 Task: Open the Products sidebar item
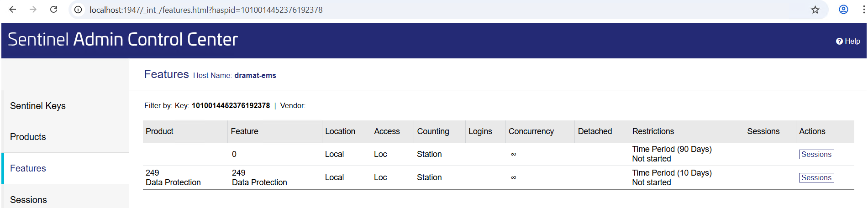point(28,137)
